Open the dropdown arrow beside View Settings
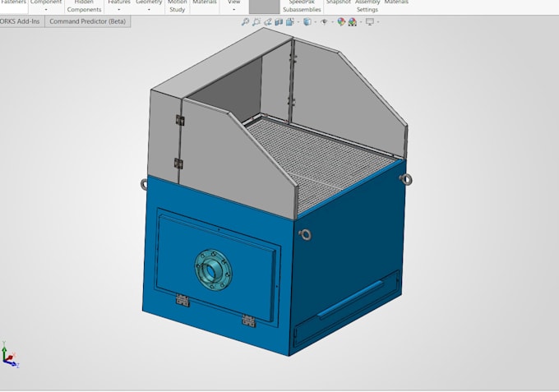The height and width of the screenshot is (392, 559). [378, 22]
